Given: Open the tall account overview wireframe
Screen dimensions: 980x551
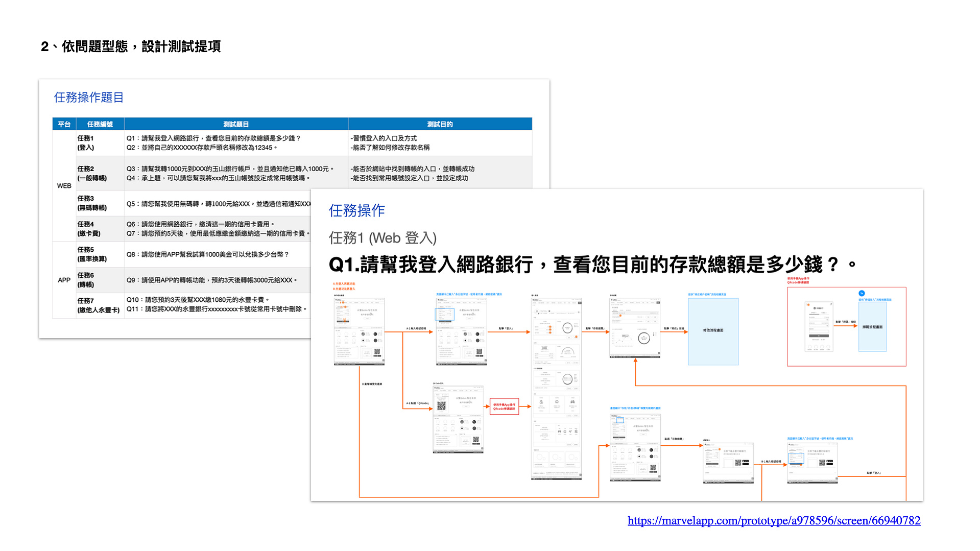Looking at the screenshot, I should coord(557,389).
